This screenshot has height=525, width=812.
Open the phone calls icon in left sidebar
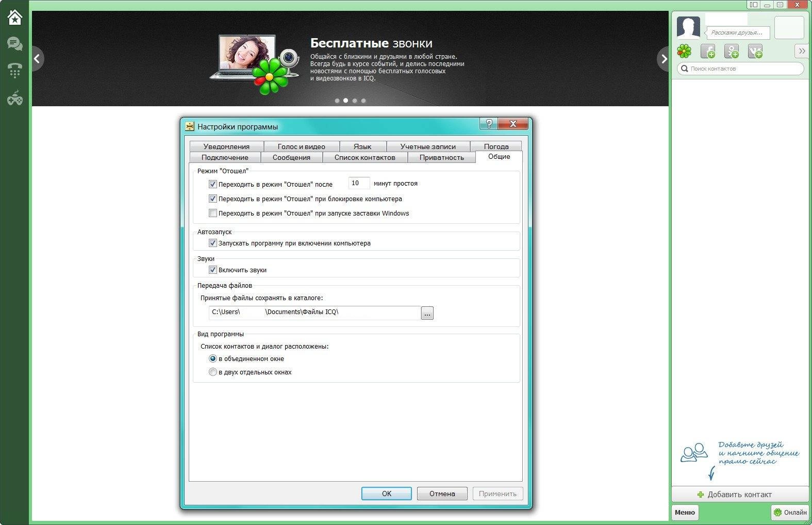pos(14,70)
